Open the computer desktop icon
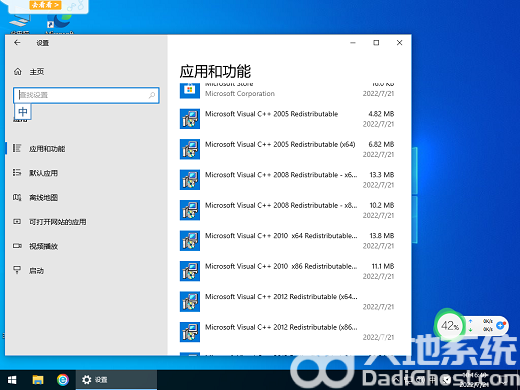Image resolution: width=520 pixels, height=390 pixels. [x=20, y=23]
